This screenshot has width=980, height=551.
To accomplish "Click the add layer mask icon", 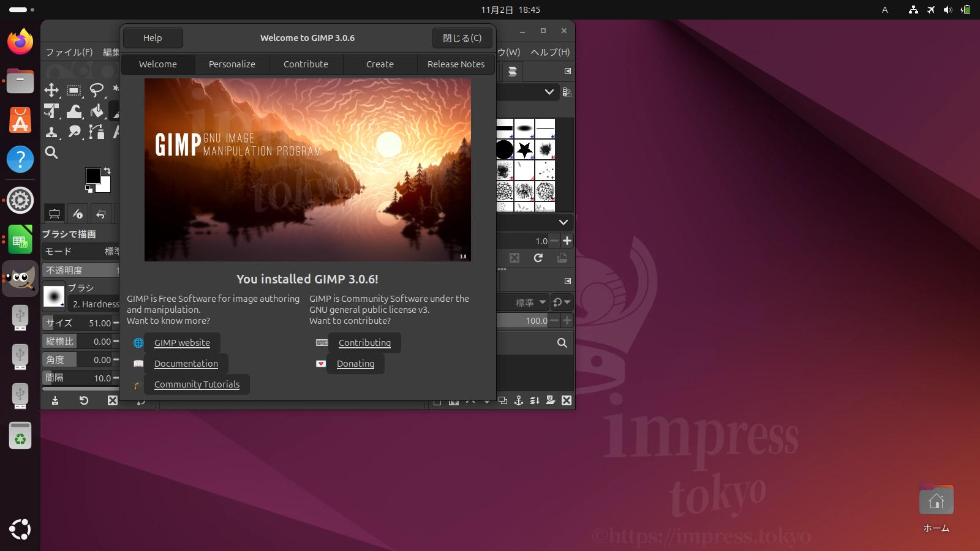I will tap(551, 400).
